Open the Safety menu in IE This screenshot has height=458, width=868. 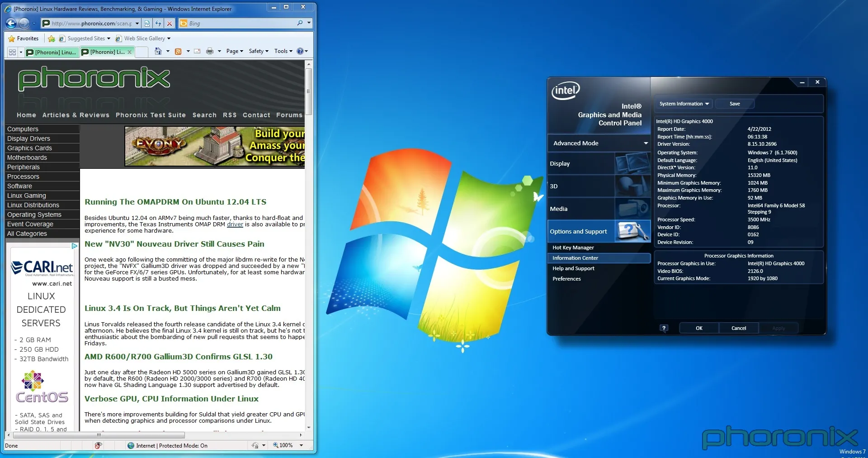(x=259, y=51)
